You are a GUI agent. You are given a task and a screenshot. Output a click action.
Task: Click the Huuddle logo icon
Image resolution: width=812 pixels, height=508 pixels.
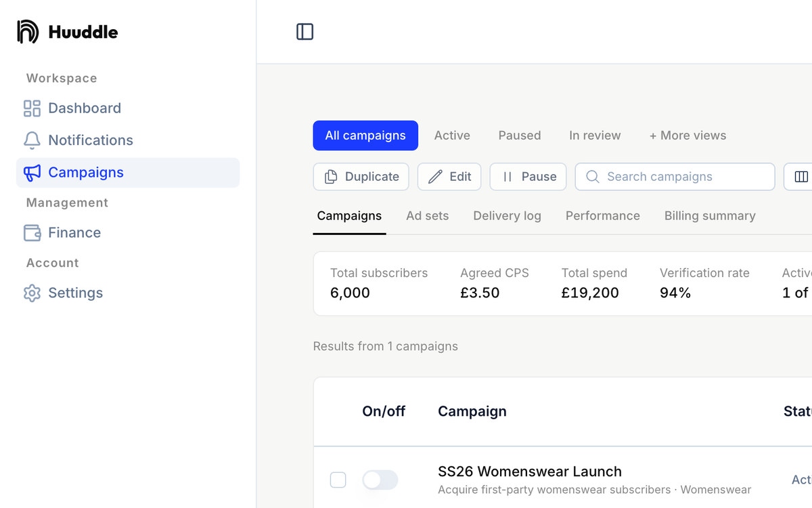(x=28, y=32)
